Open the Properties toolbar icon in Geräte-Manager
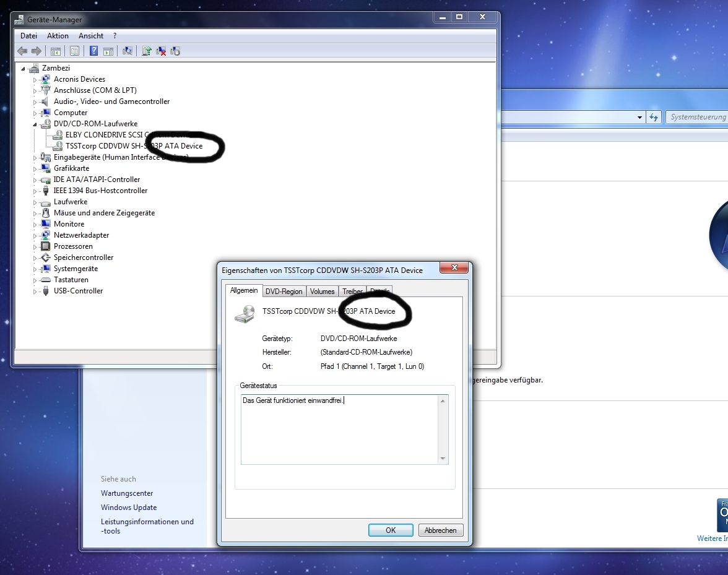Image resolution: width=728 pixels, height=575 pixels. pos(74,51)
